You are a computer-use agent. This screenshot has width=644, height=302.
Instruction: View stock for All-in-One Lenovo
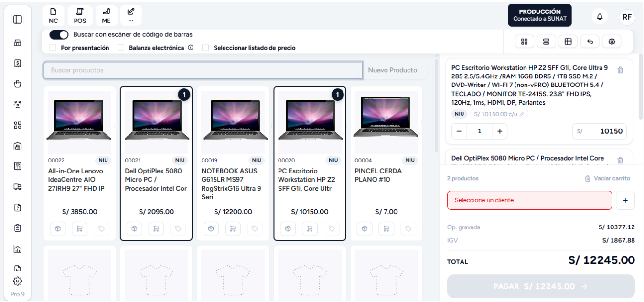[58, 229]
